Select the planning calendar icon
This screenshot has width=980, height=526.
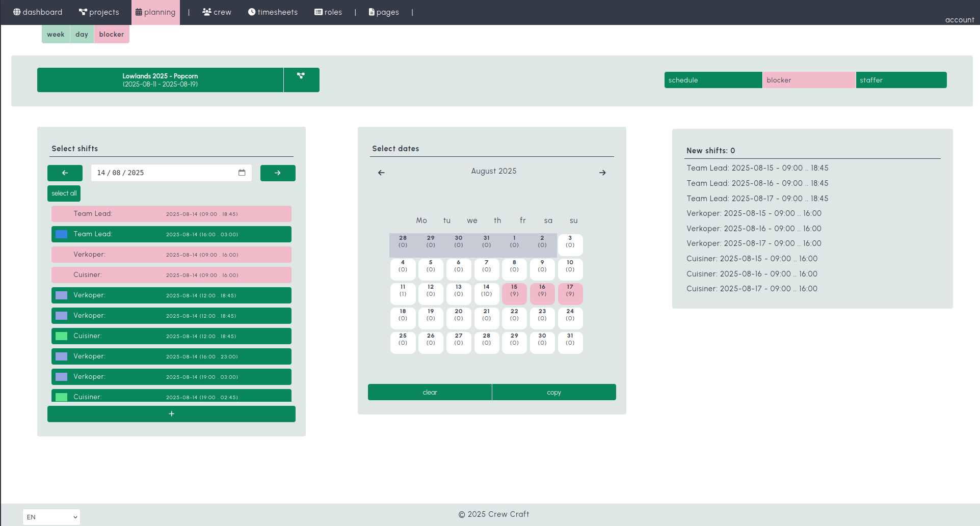pyautogui.click(x=139, y=11)
